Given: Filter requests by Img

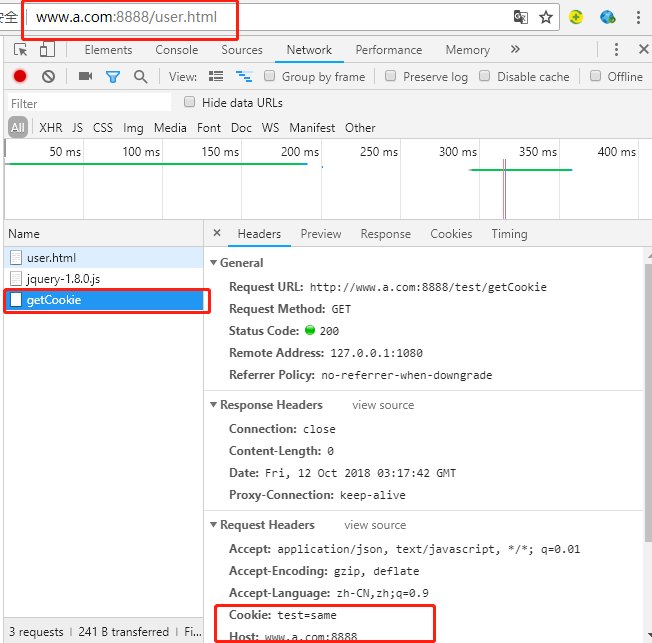Looking at the screenshot, I should point(133,128).
